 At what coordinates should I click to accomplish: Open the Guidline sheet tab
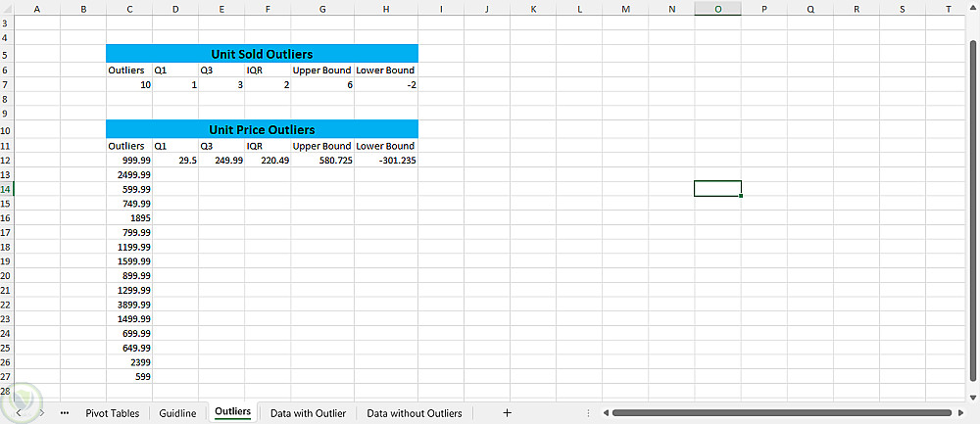coord(177,413)
